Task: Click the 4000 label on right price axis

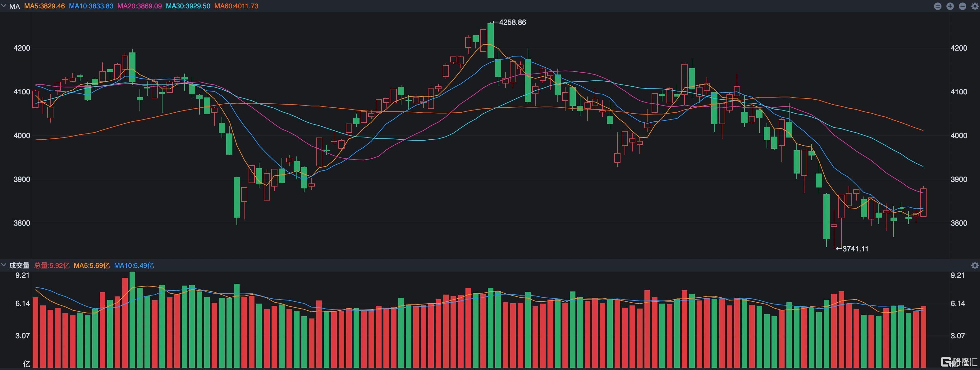Action: (x=959, y=136)
